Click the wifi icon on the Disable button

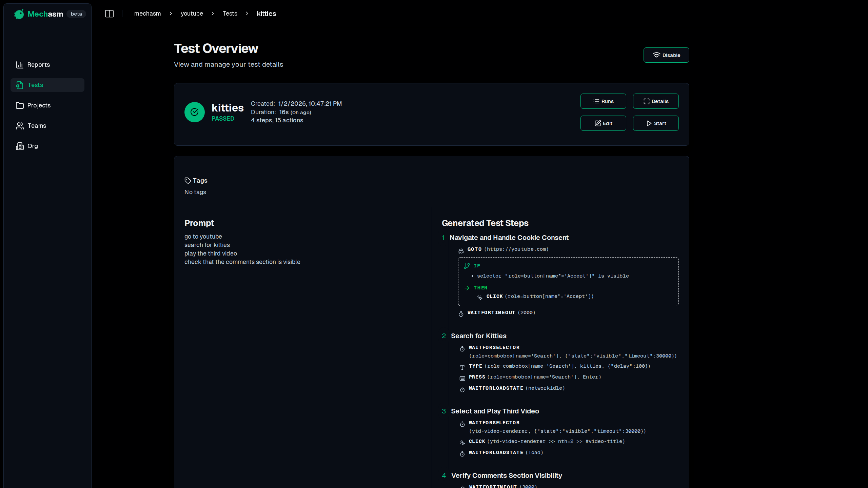pos(657,55)
